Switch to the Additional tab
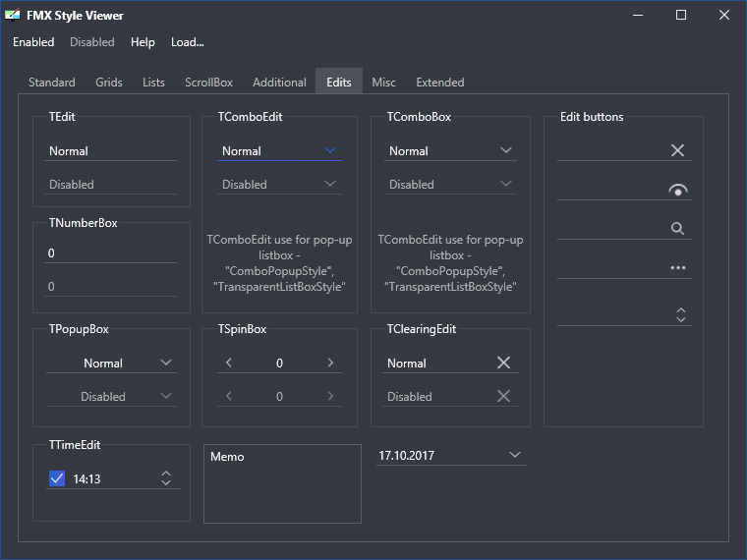This screenshot has height=560, width=747. (x=279, y=83)
